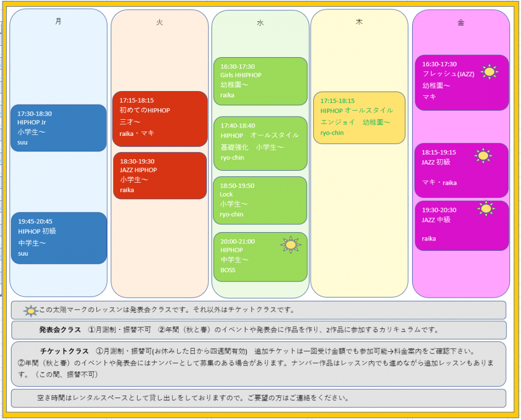Screen dimensions: 521x420
Task: Select the 火 column header
Action: pyautogui.click(x=159, y=22)
